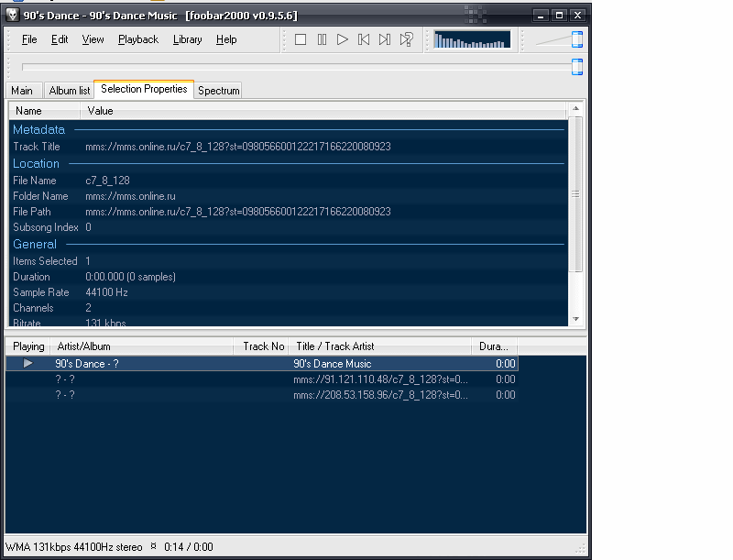
Task: Click the Metadata group heading
Action: pos(38,130)
